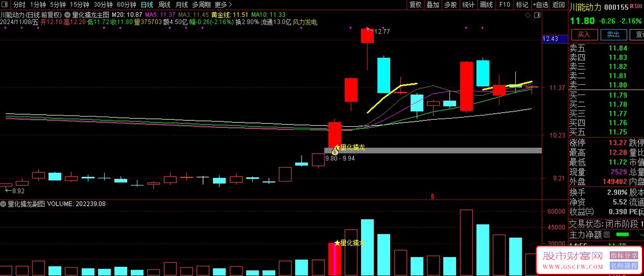Switch to 月线 monthly chart

coord(181,5)
